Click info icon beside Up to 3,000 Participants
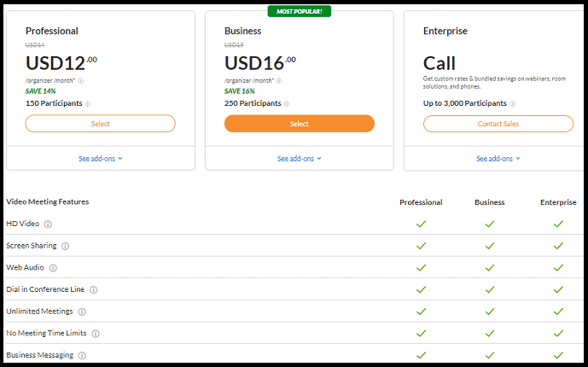The width and height of the screenshot is (588, 367). click(513, 104)
